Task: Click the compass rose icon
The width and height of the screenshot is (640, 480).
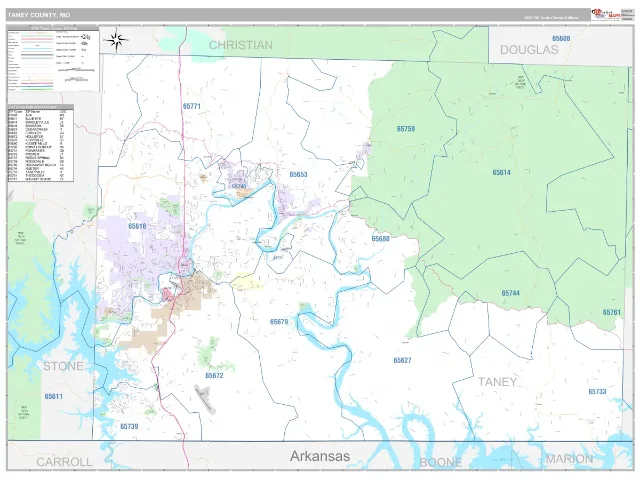Action: pyautogui.click(x=116, y=40)
